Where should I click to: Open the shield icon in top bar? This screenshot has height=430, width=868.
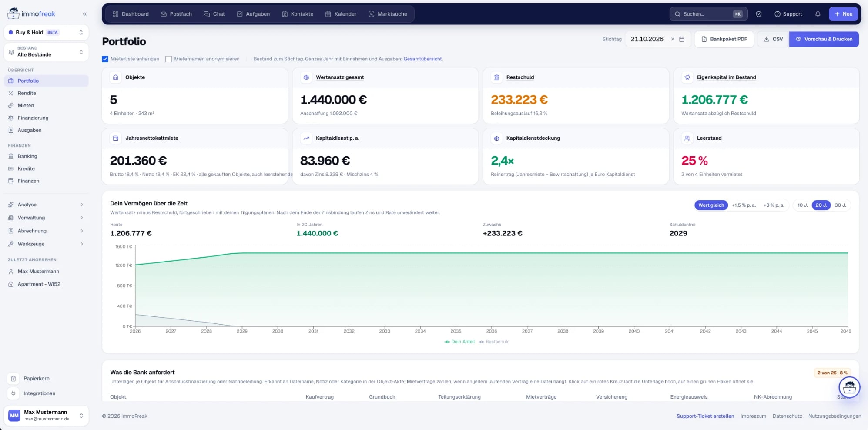point(758,14)
